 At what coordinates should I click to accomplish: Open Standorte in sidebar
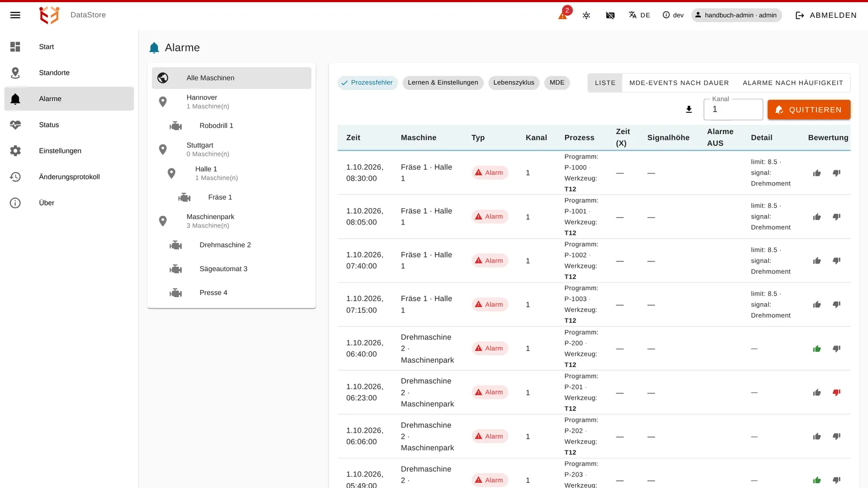coord(69,73)
